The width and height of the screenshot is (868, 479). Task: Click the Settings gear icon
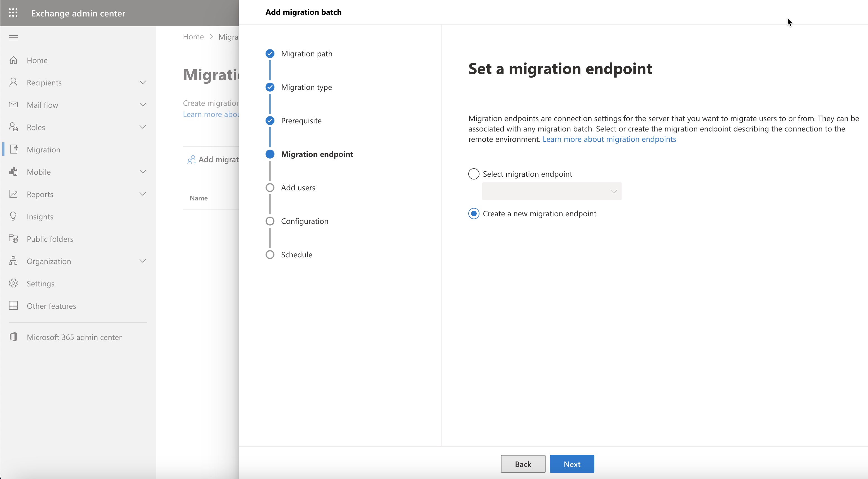pos(13,283)
